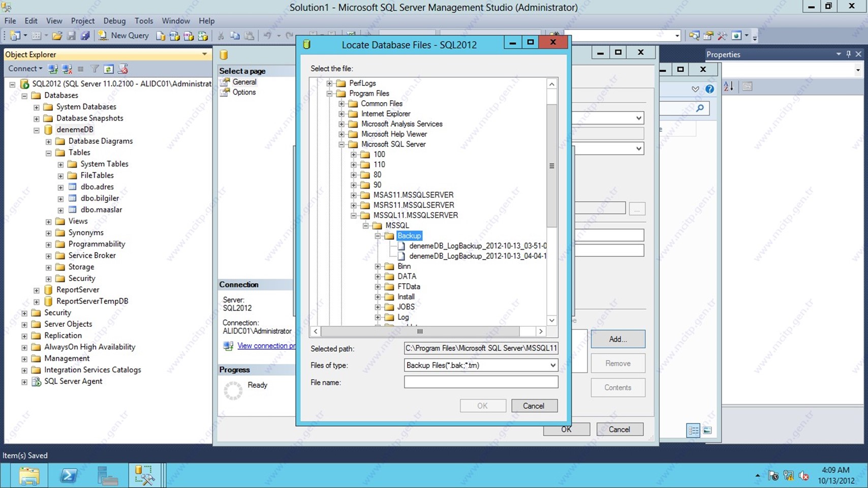Click the horizontal scrollbar thumb in file tree
Screen dimensions: 868x488
tap(420, 331)
